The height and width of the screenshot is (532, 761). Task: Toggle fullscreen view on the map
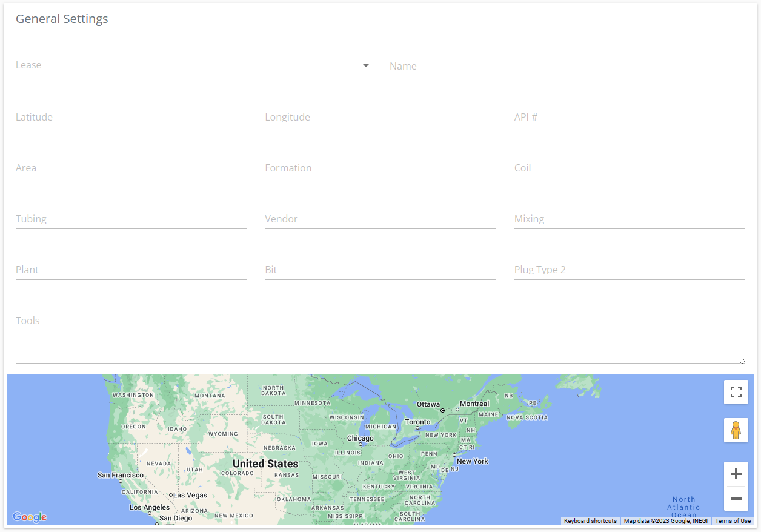[x=736, y=392]
